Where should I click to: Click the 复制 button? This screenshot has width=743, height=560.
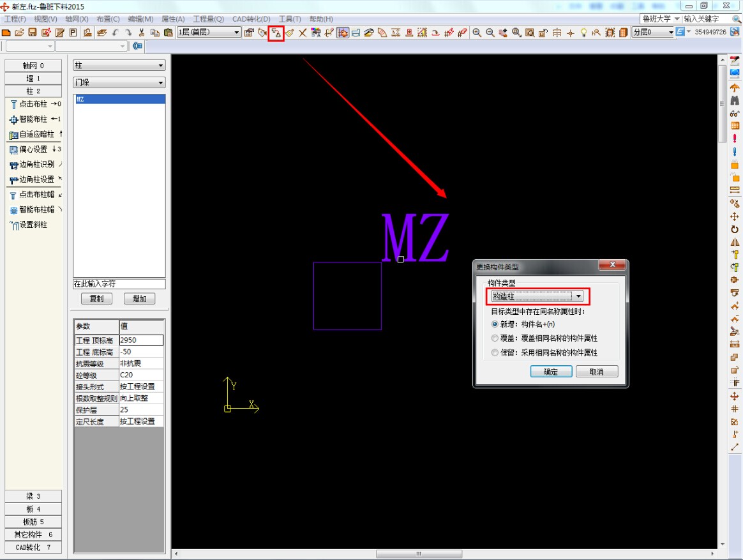[x=96, y=299]
